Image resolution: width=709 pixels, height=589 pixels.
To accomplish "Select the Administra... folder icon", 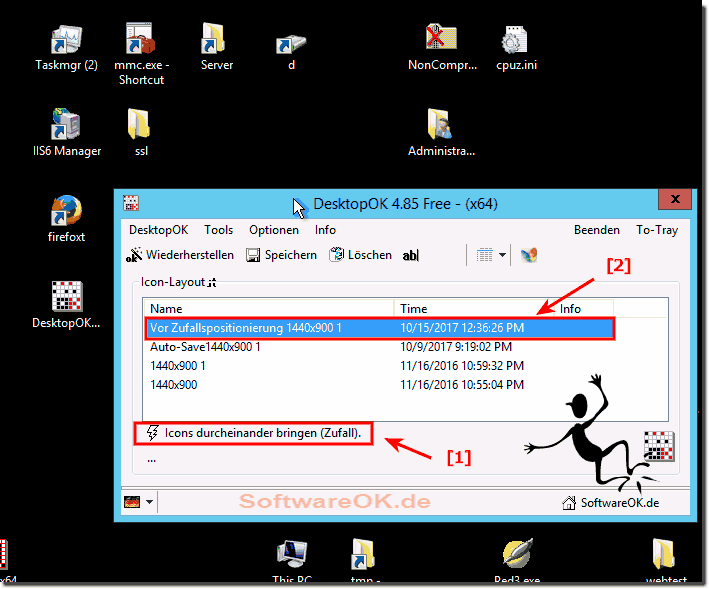I will [x=441, y=133].
